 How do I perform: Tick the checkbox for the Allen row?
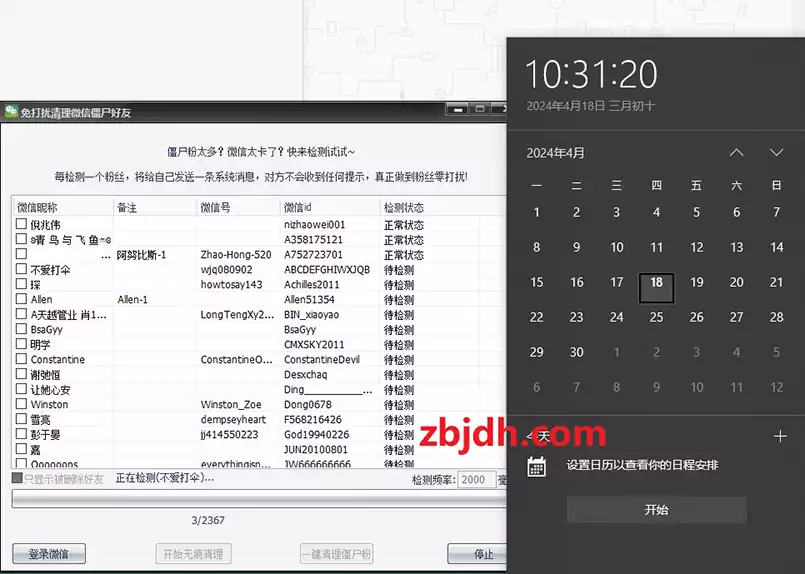(21, 298)
